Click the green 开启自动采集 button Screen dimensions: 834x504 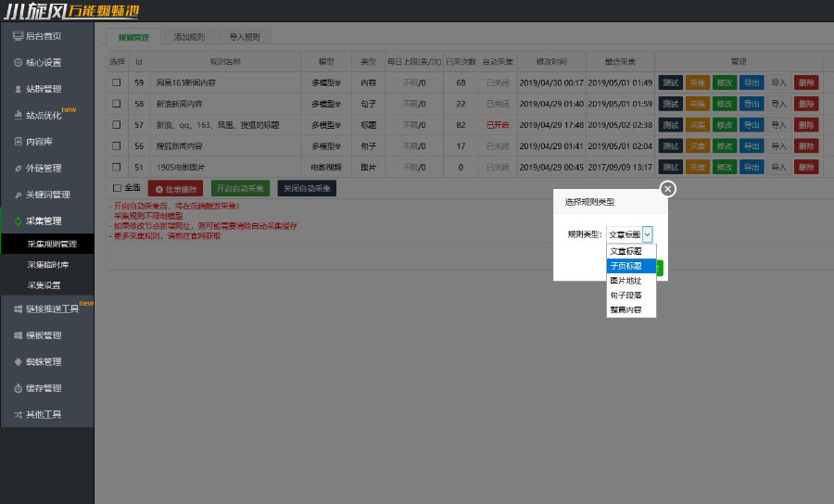240,188
